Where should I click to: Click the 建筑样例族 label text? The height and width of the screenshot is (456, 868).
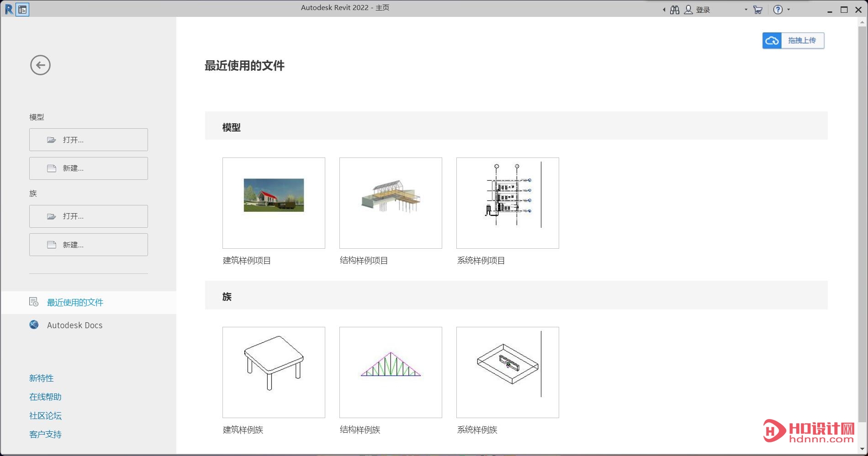[243, 430]
